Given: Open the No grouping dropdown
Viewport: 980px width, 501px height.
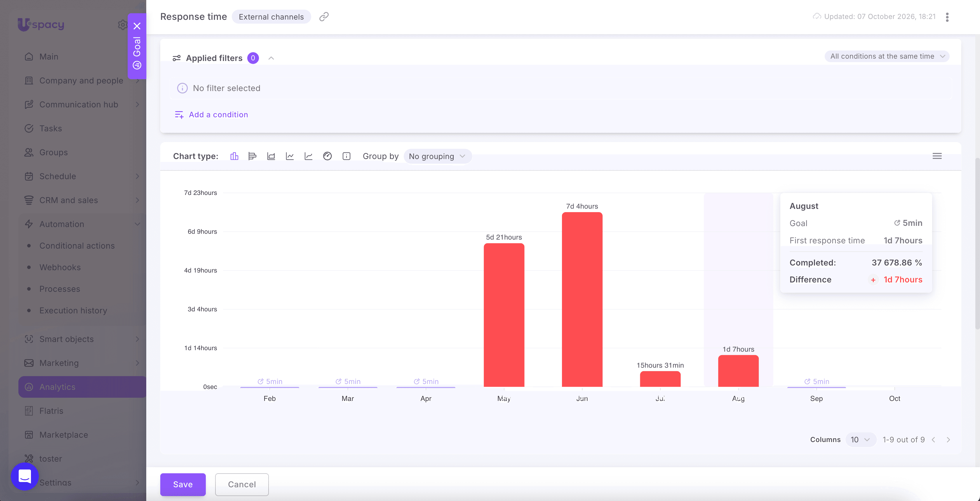Looking at the screenshot, I should click(x=438, y=156).
